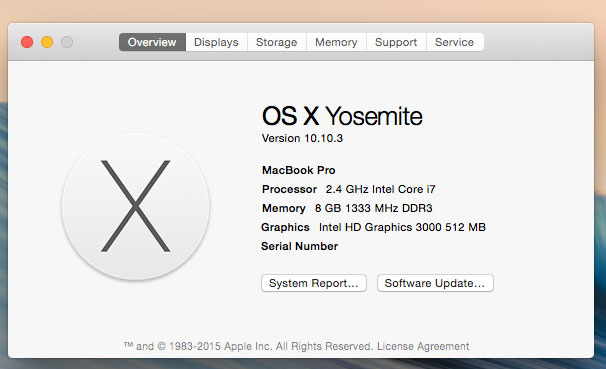Show the Support tab
The width and height of the screenshot is (606, 369).
(396, 42)
